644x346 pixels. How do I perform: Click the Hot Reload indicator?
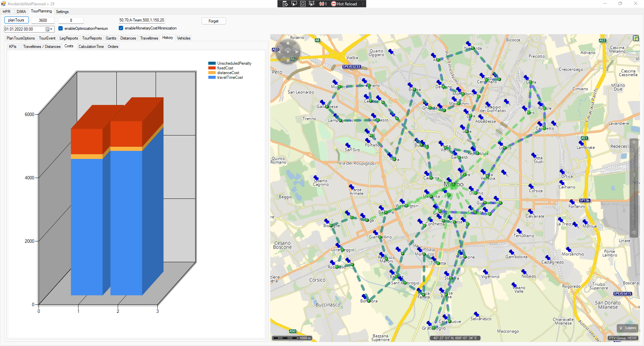click(344, 4)
